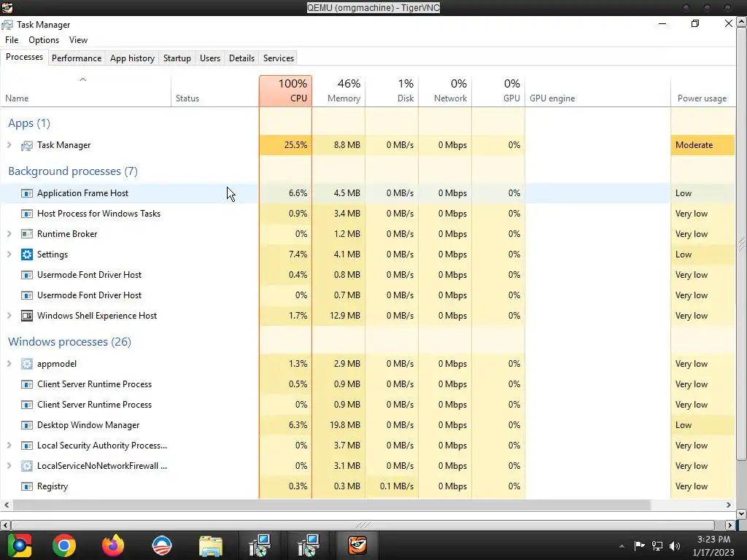Viewport: 747px width, 560px height.
Task: Switch to the Startup tab
Action: click(x=177, y=58)
